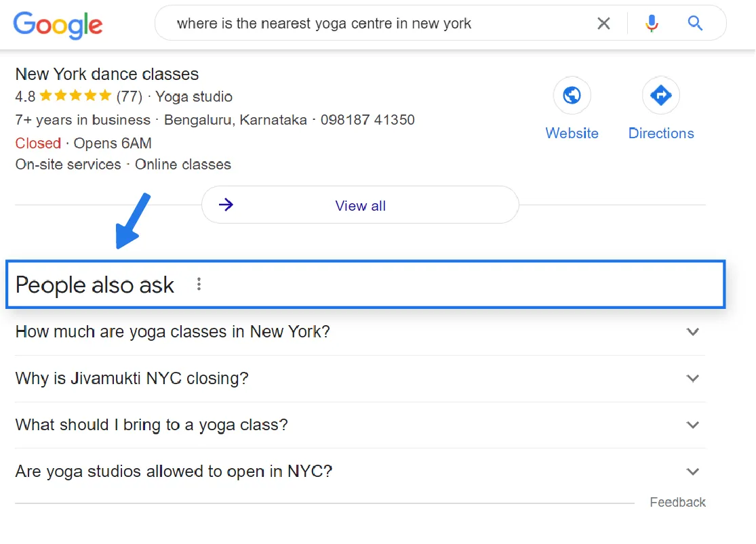756x544 pixels.
Task: Click the People also ask heading
Action: click(95, 285)
